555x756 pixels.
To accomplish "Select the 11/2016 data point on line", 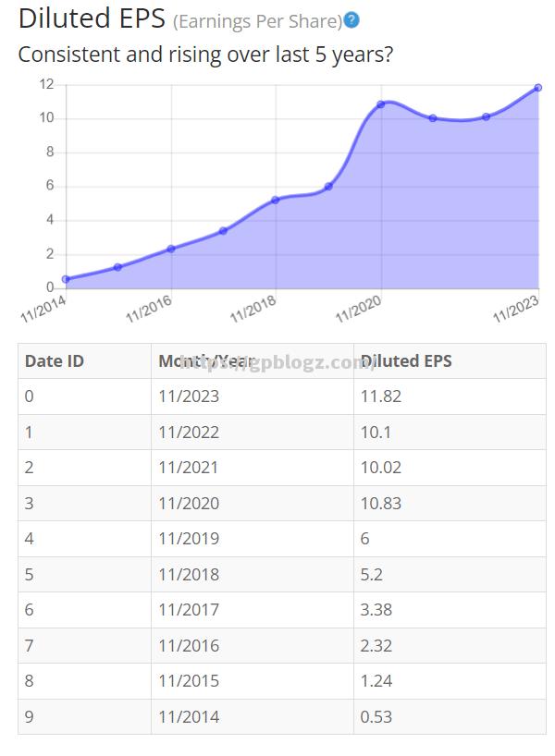I will point(171,249).
